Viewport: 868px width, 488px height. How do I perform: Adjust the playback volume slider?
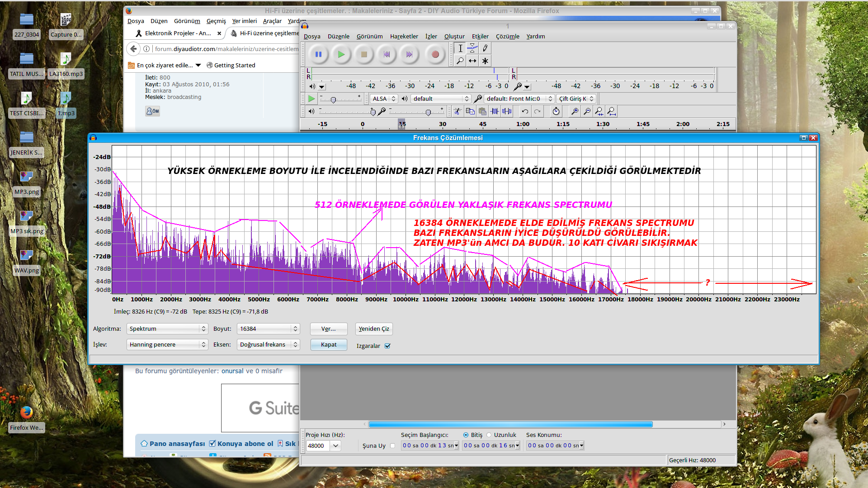(373, 112)
